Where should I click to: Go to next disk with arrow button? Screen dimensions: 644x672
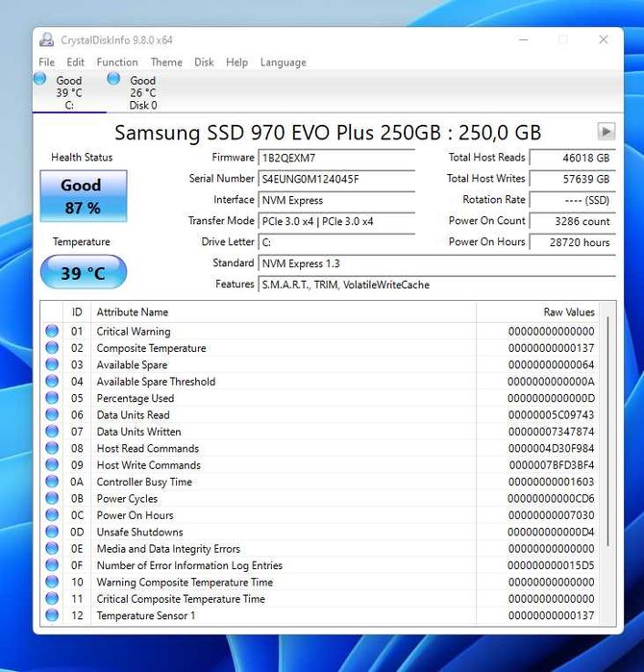(x=607, y=131)
